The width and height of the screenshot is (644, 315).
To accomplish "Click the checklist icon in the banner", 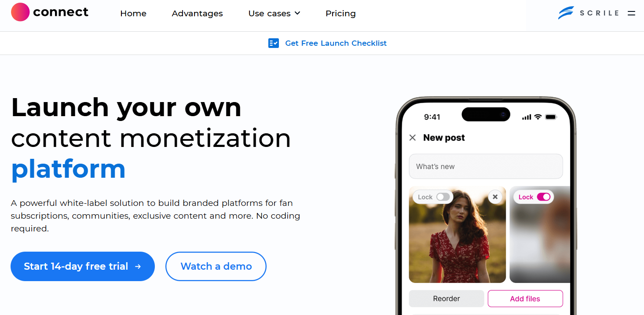I will click(x=274, y=43).
